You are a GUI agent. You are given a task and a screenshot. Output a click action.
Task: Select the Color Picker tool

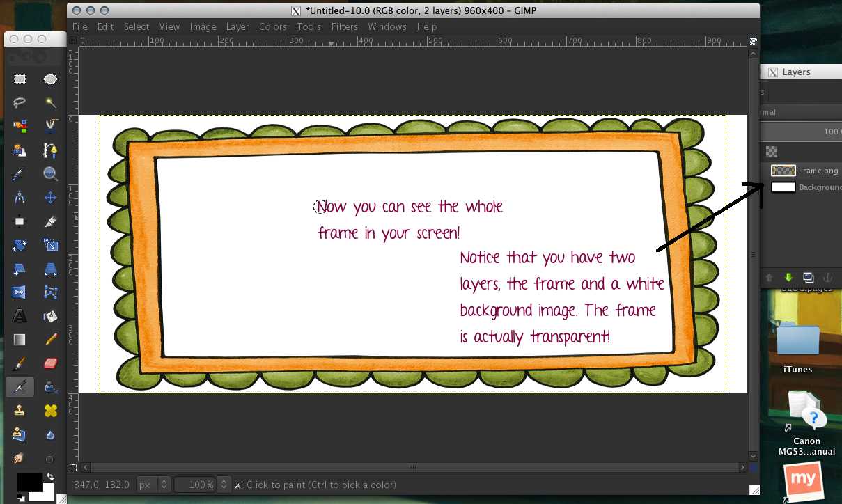(x=20, y=174)
